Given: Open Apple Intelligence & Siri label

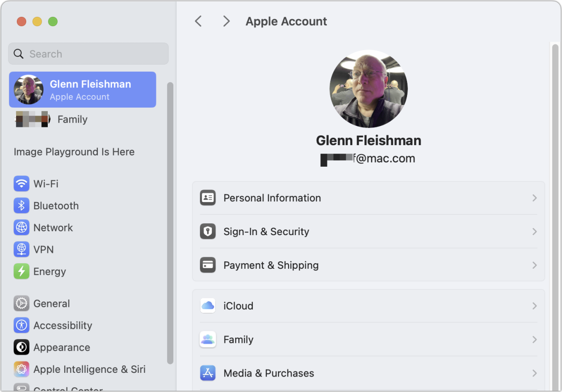Looking at the screenshot, I should coord(89,370).
